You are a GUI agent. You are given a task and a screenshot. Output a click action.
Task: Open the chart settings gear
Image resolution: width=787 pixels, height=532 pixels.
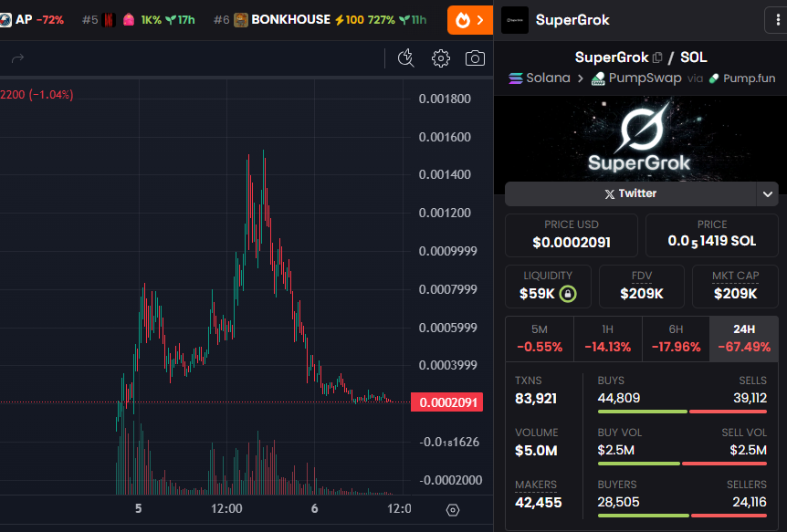(x=441, y=58)
